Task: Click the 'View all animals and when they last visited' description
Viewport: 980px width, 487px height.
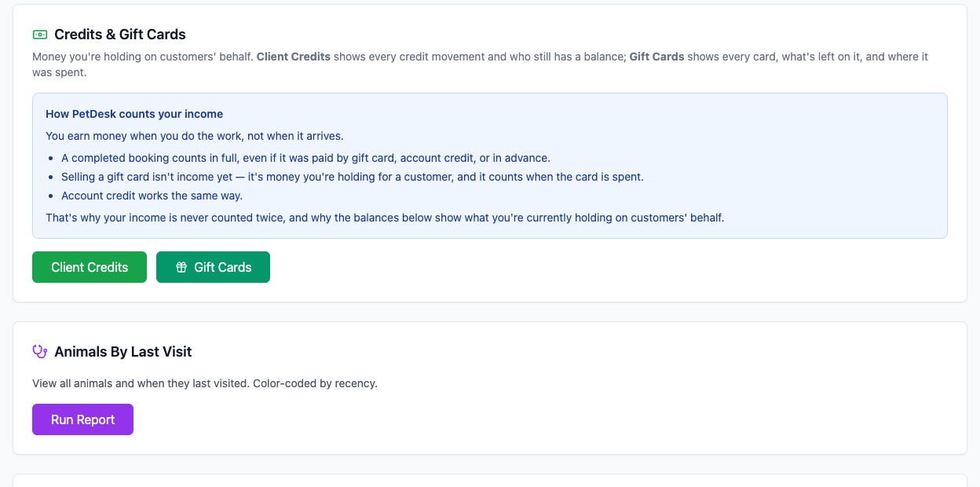Action: click(x=205, y=383)
